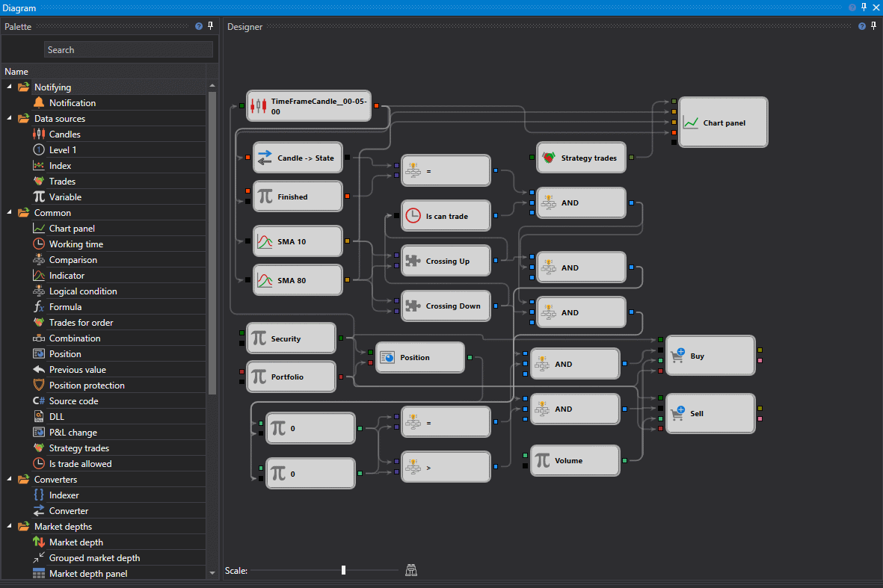Image resolution: width=883 pixels, height=588 pixels.
Task: Select the SMA 10 indicator node
Action: (x=298, y=241)
